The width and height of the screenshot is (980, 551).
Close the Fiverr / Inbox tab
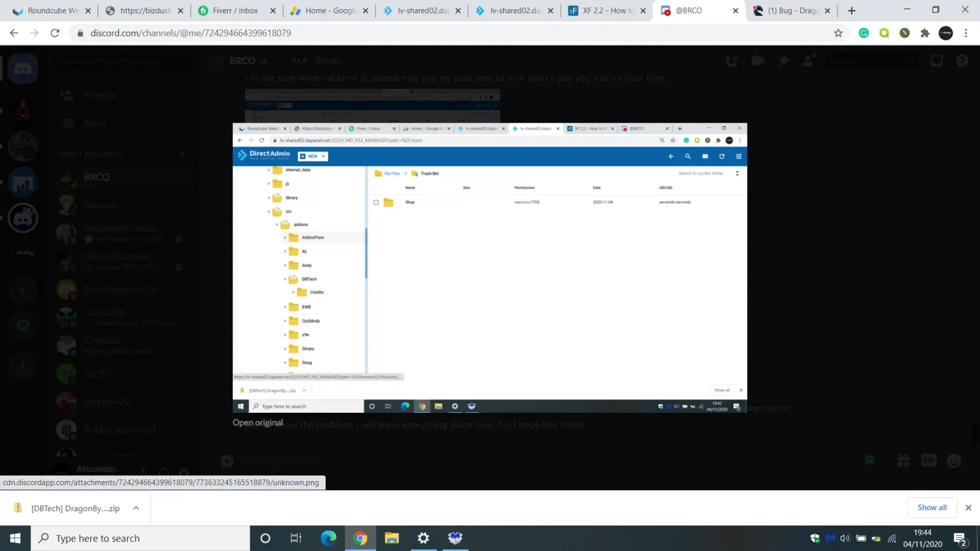(273, 11)
